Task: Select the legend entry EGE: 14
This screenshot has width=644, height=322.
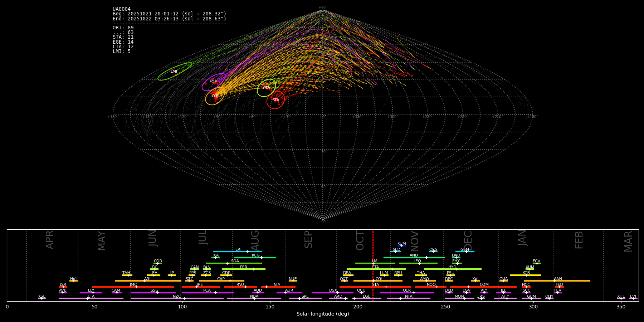Action: 123,42
